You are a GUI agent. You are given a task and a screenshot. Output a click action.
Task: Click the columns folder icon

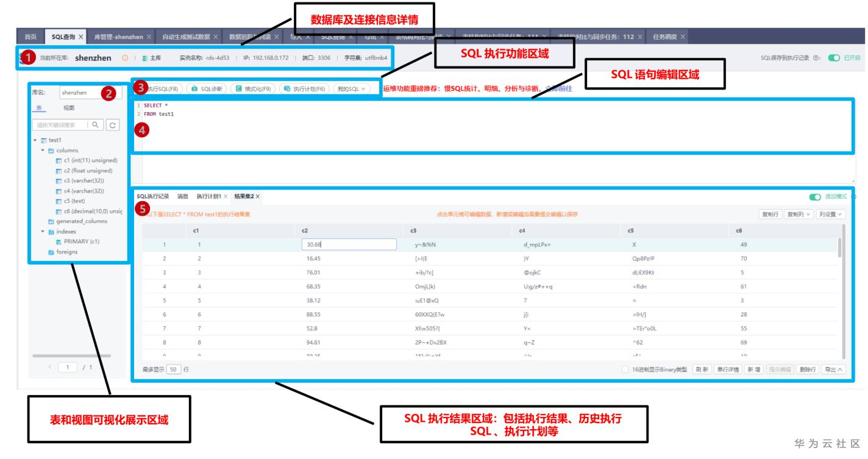(x=51, y=150)
